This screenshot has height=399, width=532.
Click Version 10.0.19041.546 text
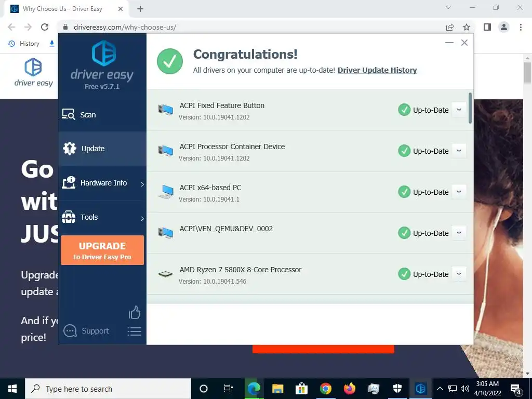[x=212, y=281]
